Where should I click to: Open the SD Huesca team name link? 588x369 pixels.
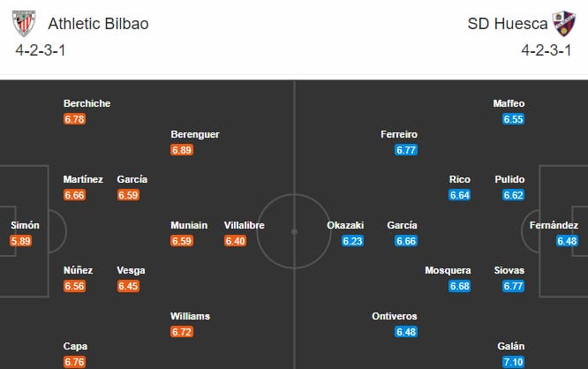[508, 24]
